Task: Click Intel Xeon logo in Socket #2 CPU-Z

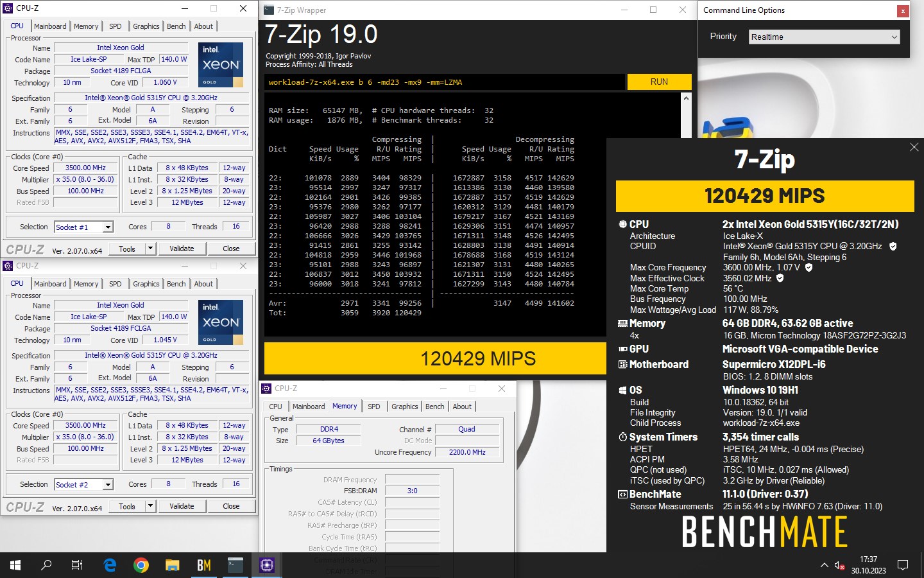Action: click(221, 322)
